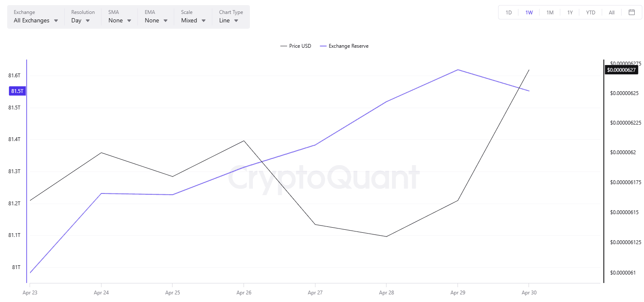Click the Scale dropdown arrow icon
Screen dimensions: 644x302
pos(203,21)
